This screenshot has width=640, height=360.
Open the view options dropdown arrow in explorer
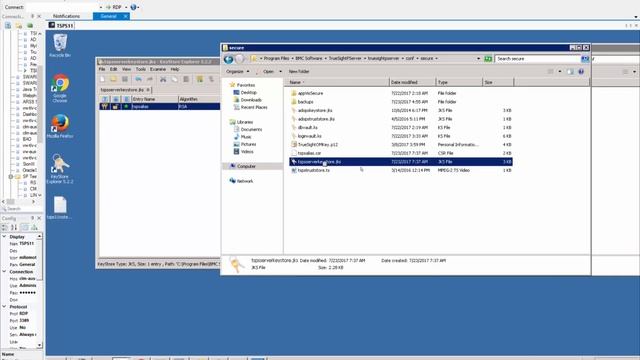tap(560, 71)
